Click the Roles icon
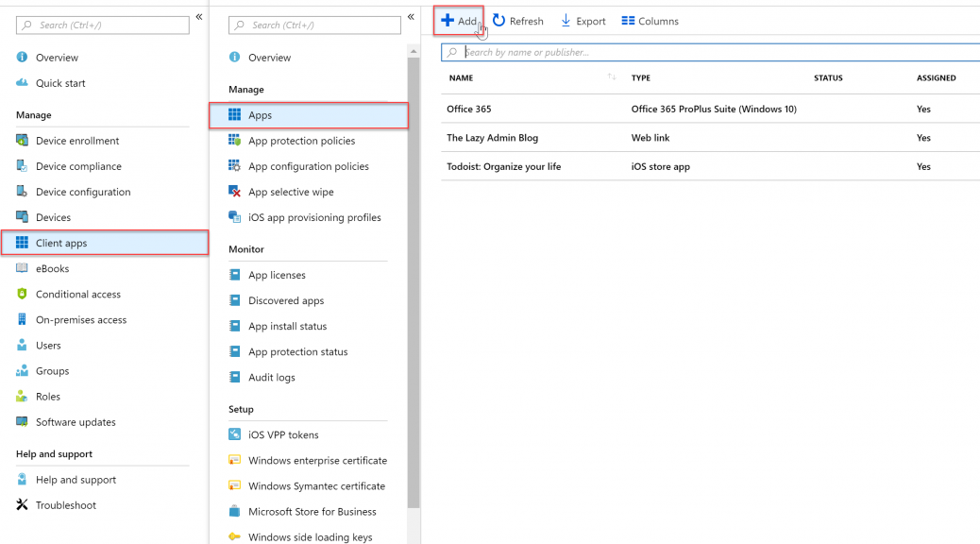Screen dimensions: 980x544 click(22, 397)
